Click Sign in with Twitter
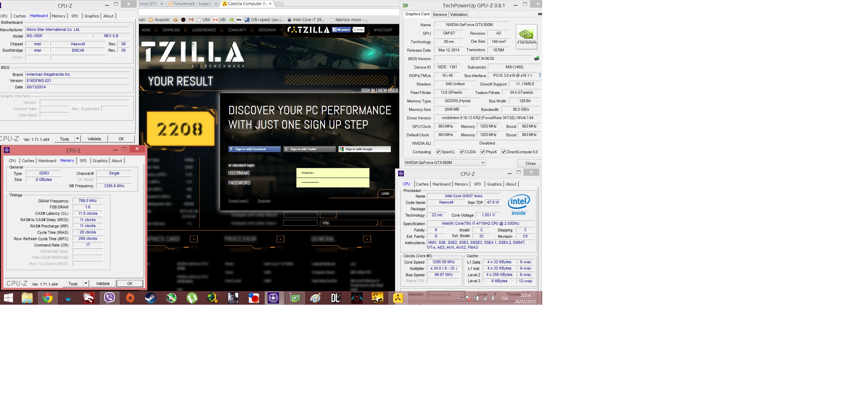The image size is (868, 417). coord(309,149)
